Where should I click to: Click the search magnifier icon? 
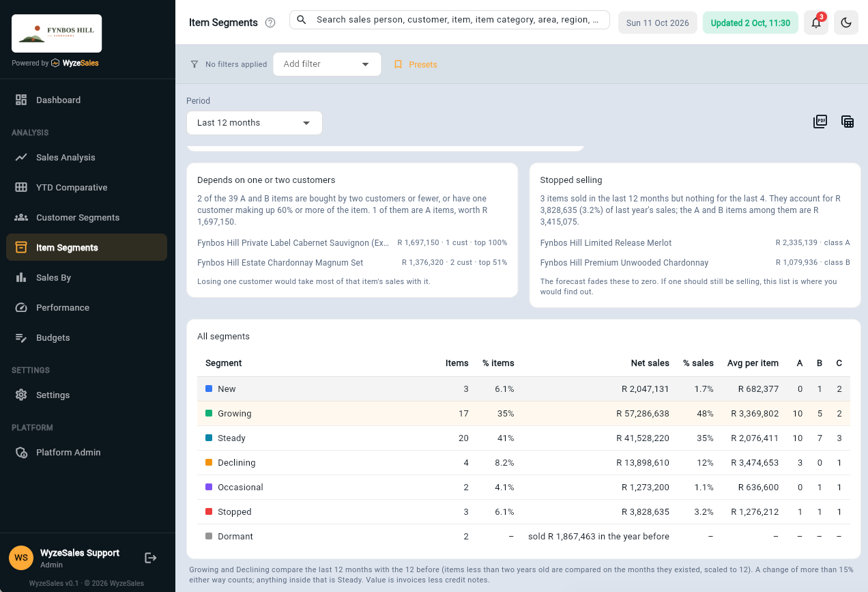point(302,20)
